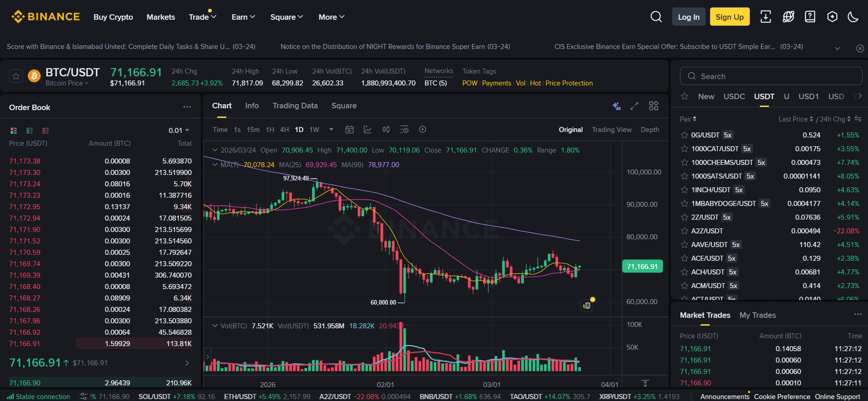Switch to My Trades tab
This screenshot has height=401, width=868.
757,315
